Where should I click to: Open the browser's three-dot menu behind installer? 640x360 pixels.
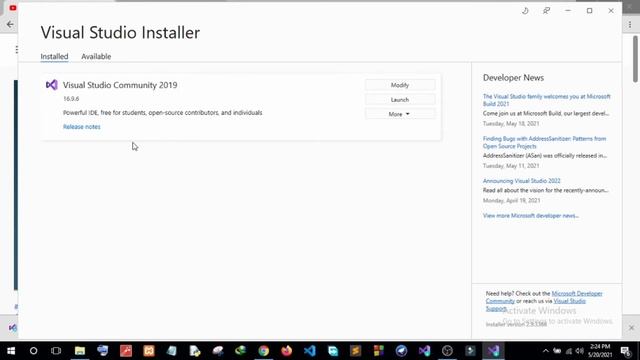[630, 24]
